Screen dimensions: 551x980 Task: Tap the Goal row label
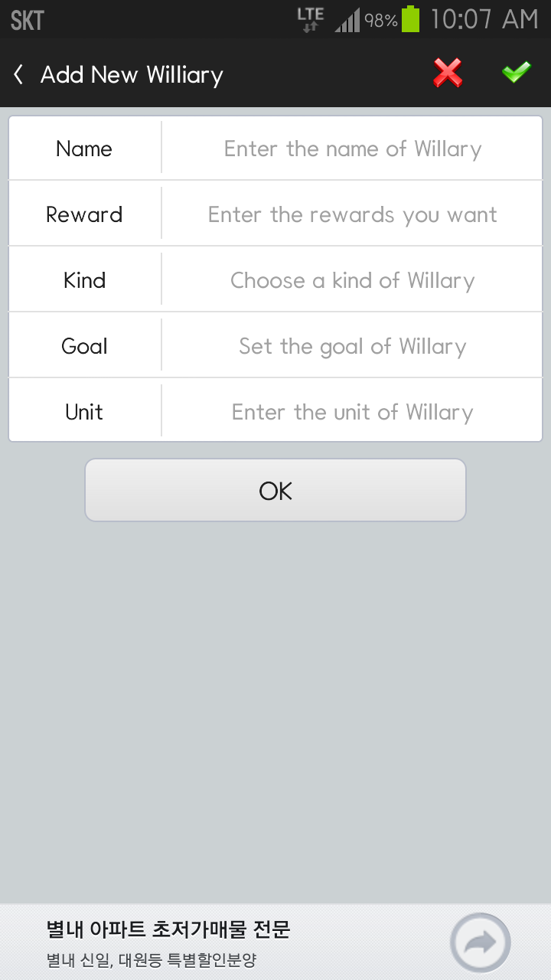point(84,346)
